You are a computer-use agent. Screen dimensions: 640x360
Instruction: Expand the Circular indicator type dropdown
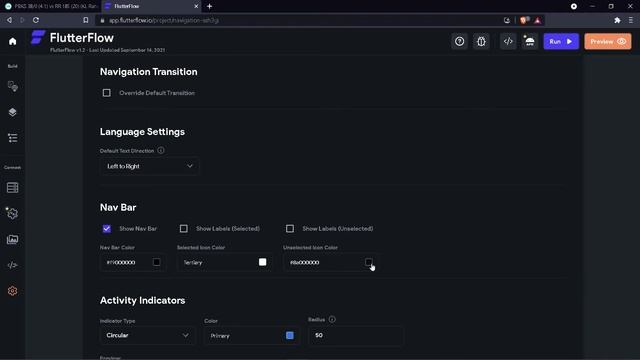[147, 335]
